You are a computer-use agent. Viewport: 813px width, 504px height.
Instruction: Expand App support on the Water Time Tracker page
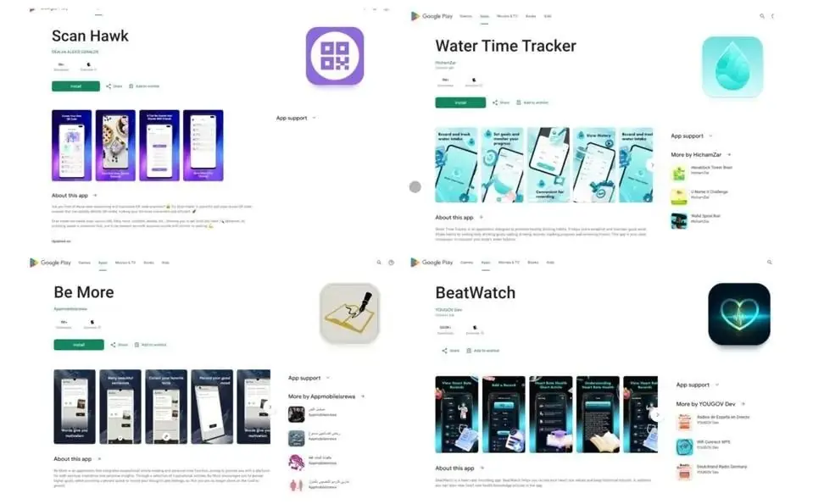(692, 136)
